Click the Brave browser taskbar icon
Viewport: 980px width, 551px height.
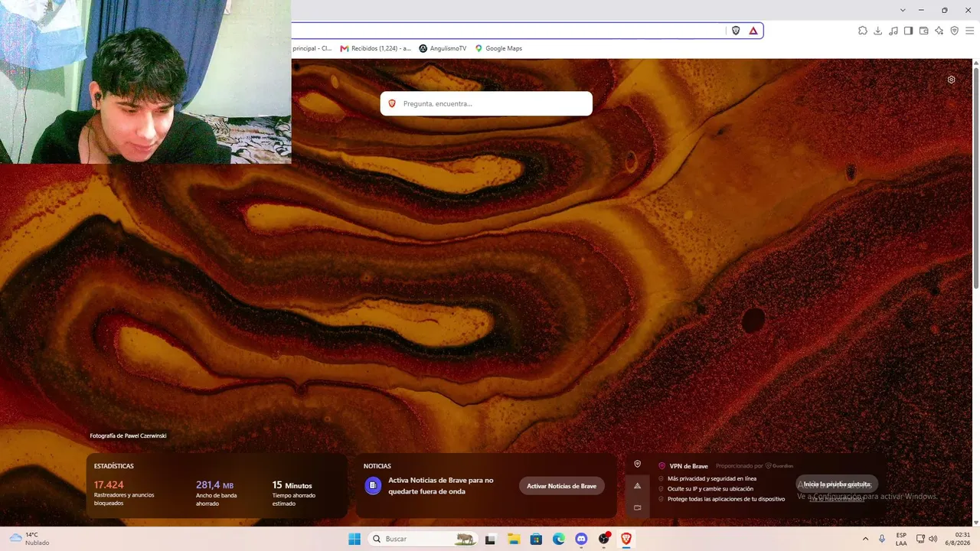coord(626,539)
